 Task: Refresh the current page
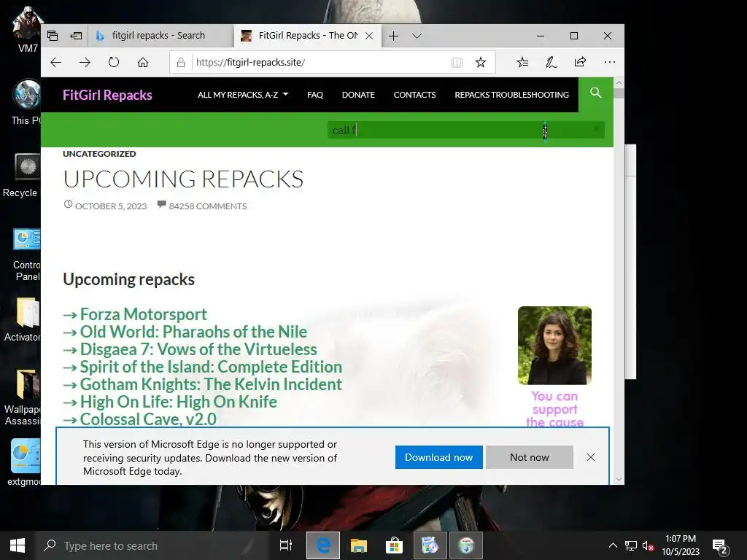click(113, 63)
